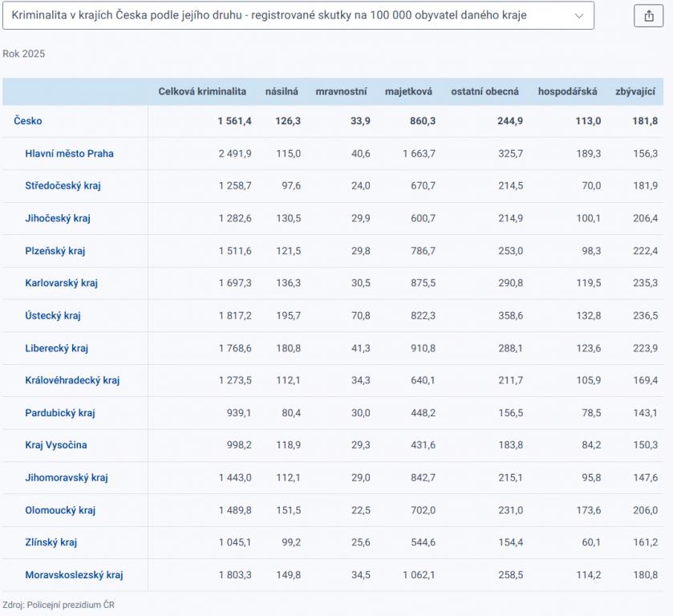Image resolution: width=673 pixels, height=616 pixels.
Task: Select Plzeňský ostatní obecná value 253,0
Action: 511,251
